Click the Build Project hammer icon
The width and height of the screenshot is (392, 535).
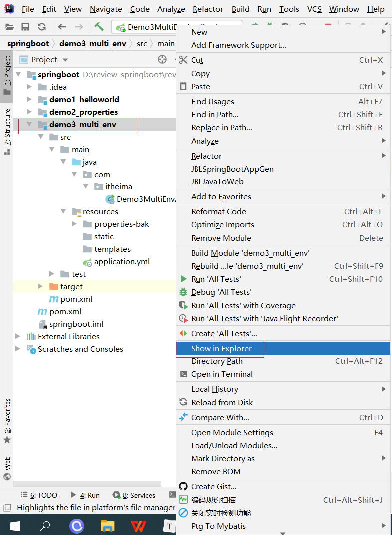click(99, 27)
